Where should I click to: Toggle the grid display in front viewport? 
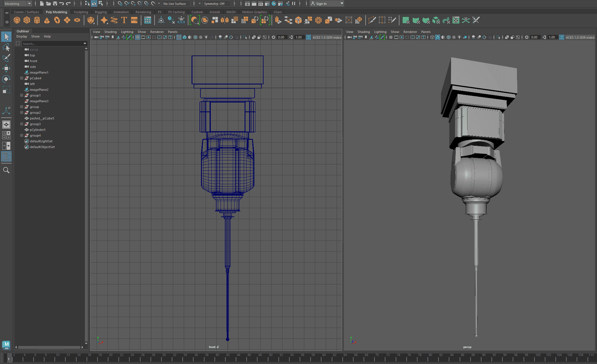click(138, 37)
